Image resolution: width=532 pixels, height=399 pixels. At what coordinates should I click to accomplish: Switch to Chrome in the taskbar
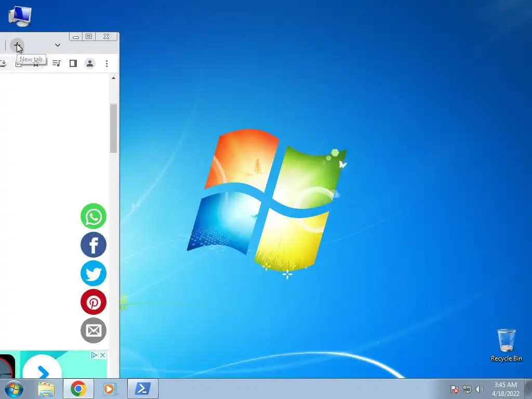(78, 389)
